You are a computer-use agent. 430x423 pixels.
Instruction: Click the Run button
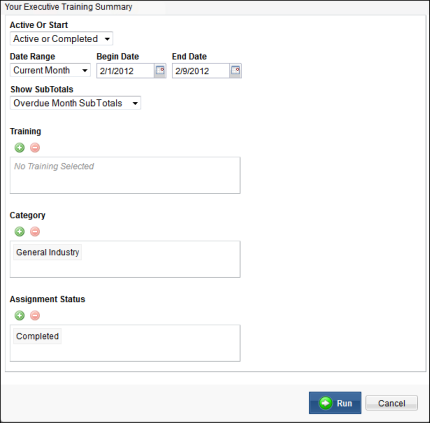click(x=335, y=403)
